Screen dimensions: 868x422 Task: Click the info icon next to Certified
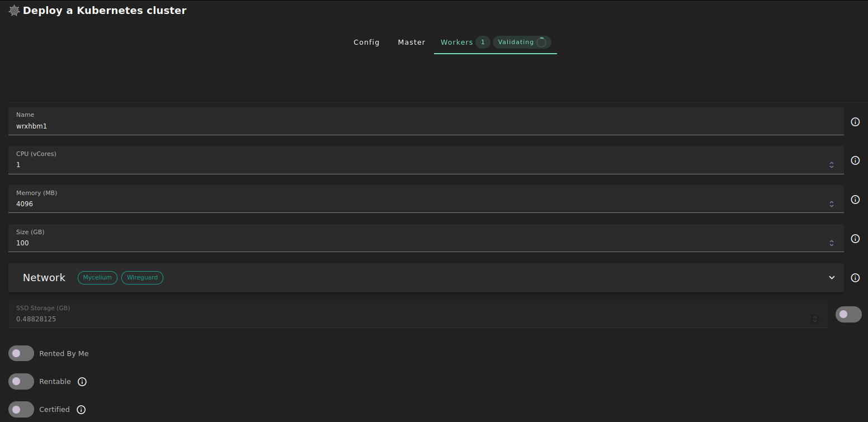click(x=81, y=410)
